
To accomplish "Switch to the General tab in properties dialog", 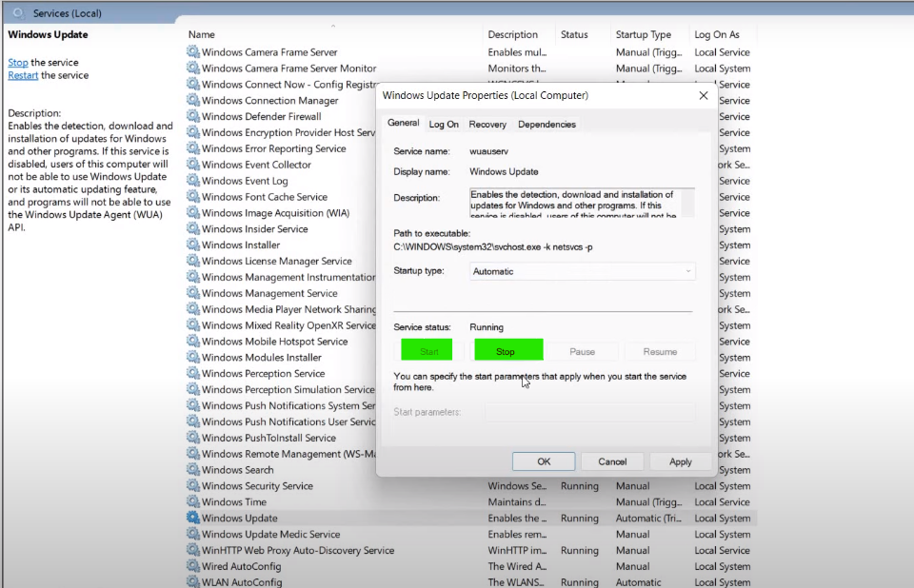I will click(403, 123).
